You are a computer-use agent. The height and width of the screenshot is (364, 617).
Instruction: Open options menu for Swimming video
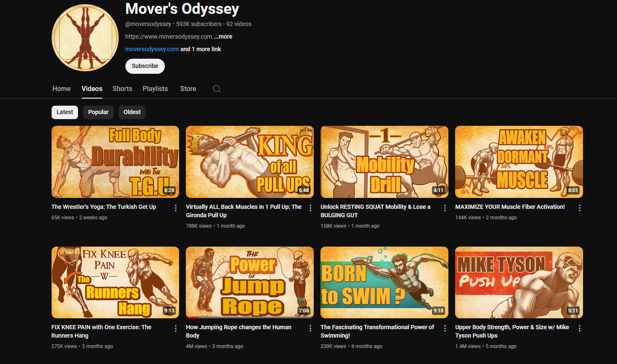445,328
